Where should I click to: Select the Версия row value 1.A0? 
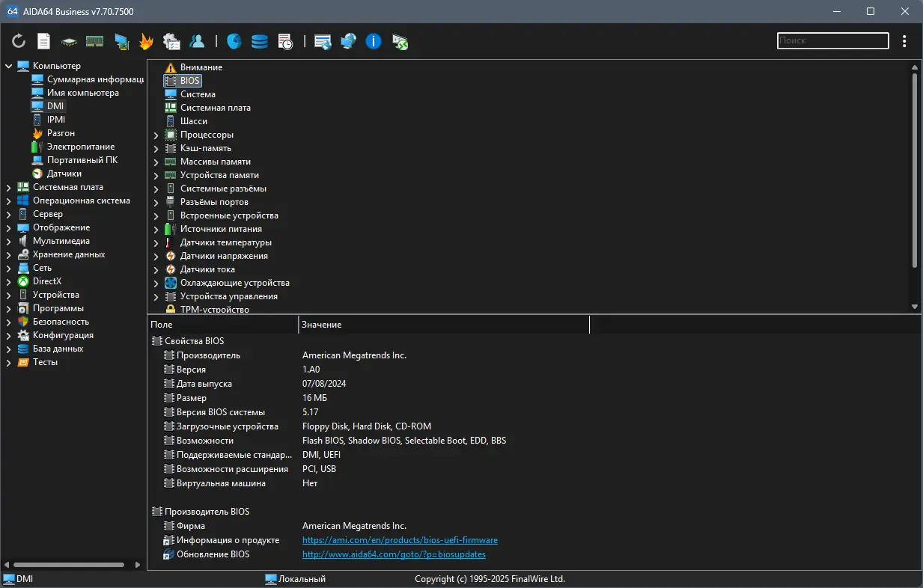click(x=311, y=370)
